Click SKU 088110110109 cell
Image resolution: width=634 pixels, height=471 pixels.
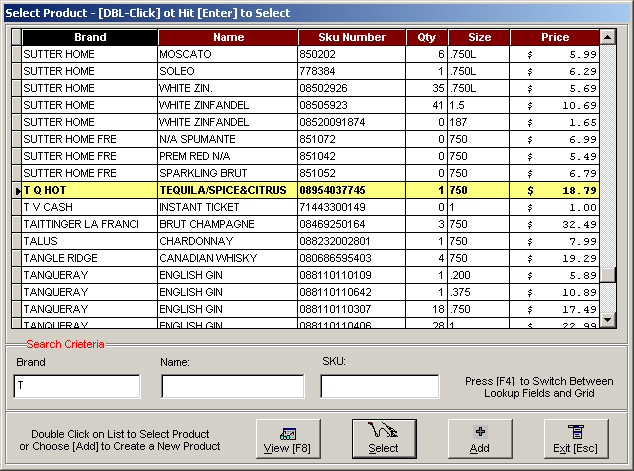tap(352, 275)
